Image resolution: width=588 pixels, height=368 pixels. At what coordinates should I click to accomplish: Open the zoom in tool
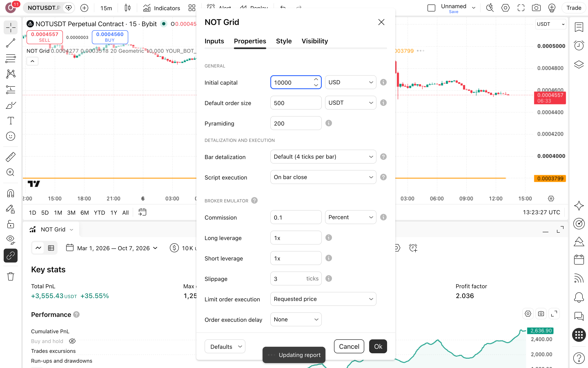[x=10, y=172]
